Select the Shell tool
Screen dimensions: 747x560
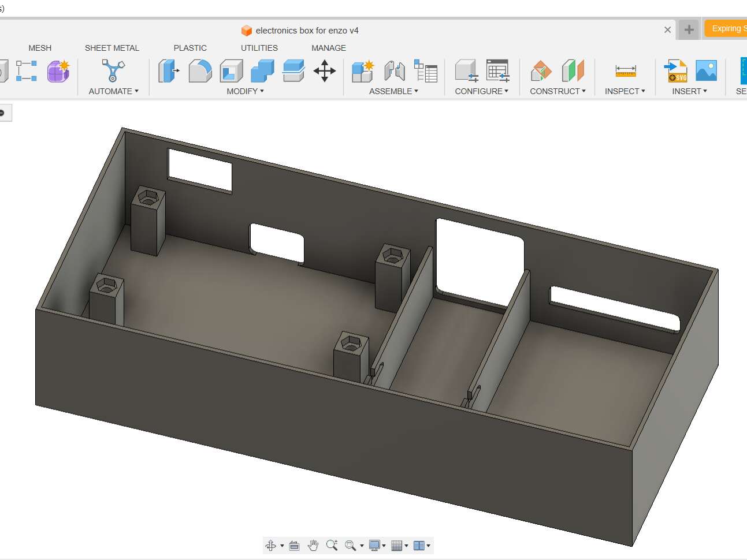(231, 71)
